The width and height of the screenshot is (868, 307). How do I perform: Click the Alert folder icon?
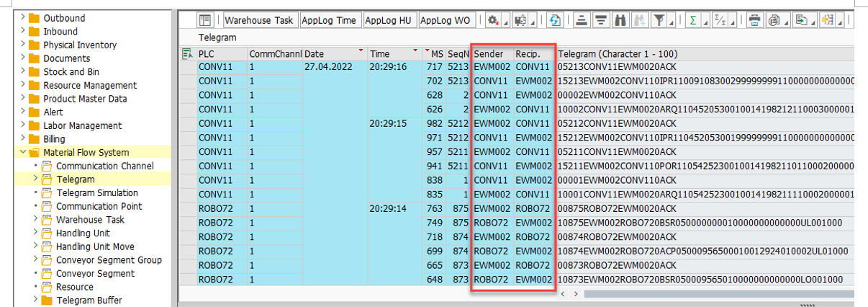coord(35,112)
